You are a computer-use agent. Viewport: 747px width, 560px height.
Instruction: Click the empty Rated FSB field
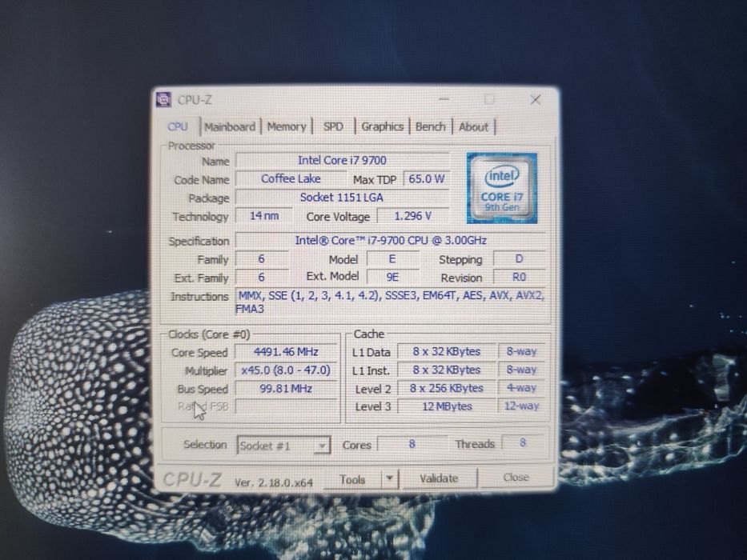[286, 406]
